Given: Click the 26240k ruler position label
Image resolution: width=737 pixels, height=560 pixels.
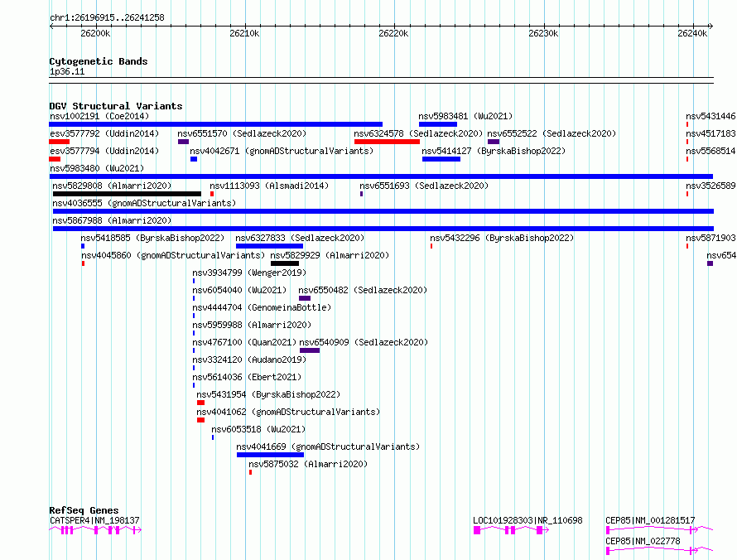Looking at the screenshot, I should 692,33.
